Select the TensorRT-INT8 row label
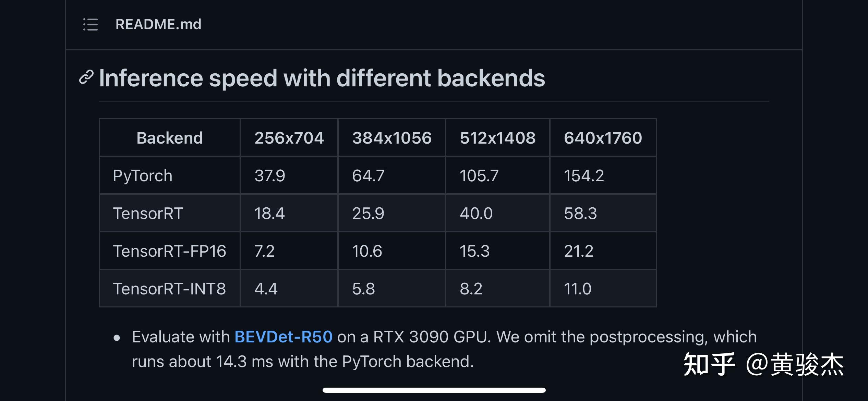 coord(169,289)
